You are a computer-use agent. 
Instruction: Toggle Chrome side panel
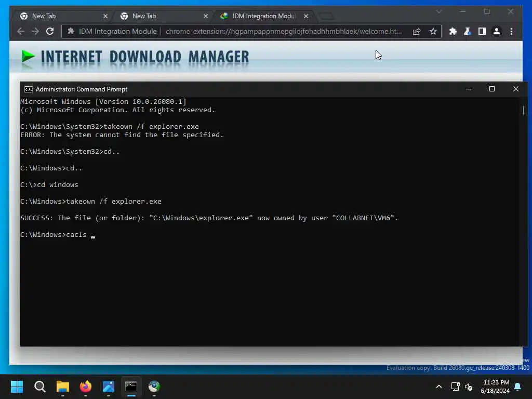482,32
